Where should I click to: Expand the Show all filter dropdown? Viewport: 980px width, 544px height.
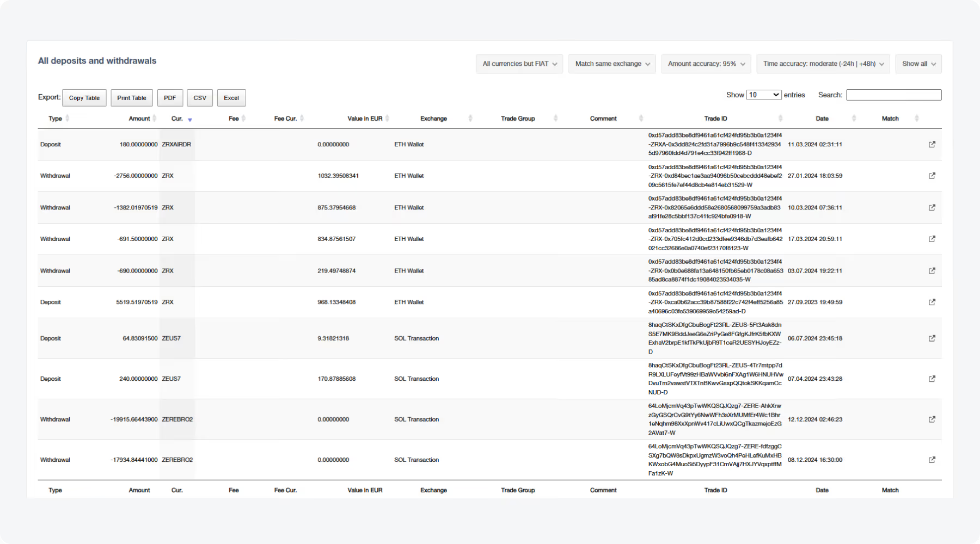(x=918, y=64)
